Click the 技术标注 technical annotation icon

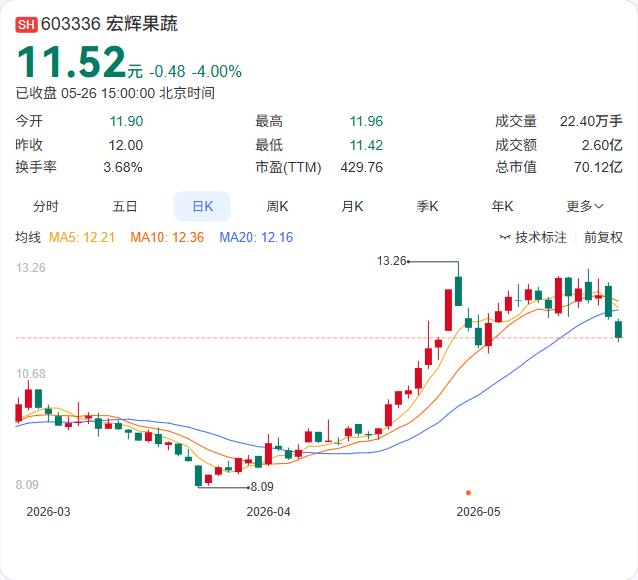click(x=505, y=237)
